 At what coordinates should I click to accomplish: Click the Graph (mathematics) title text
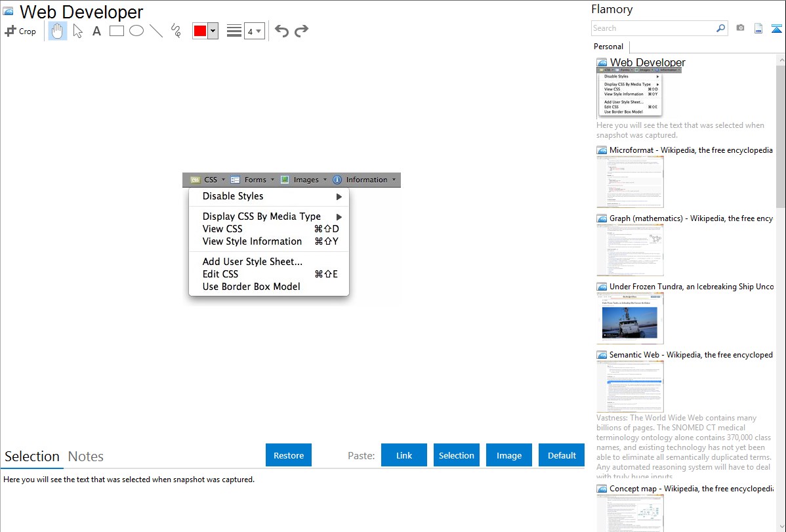pos(691,218)
